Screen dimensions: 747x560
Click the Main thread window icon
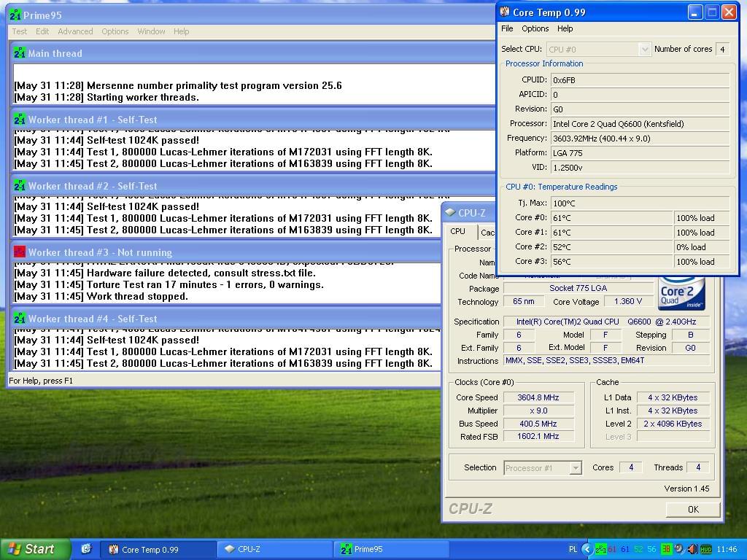(20, 53)
